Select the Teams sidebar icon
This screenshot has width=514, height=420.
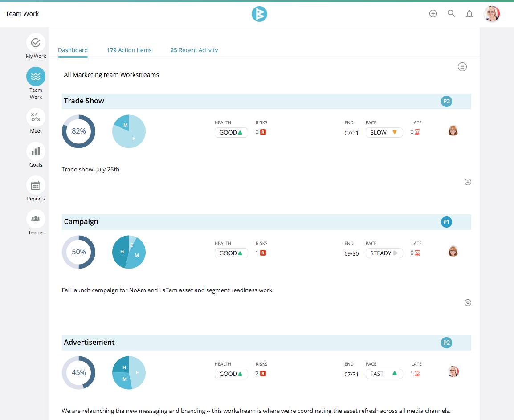[36, 219]
